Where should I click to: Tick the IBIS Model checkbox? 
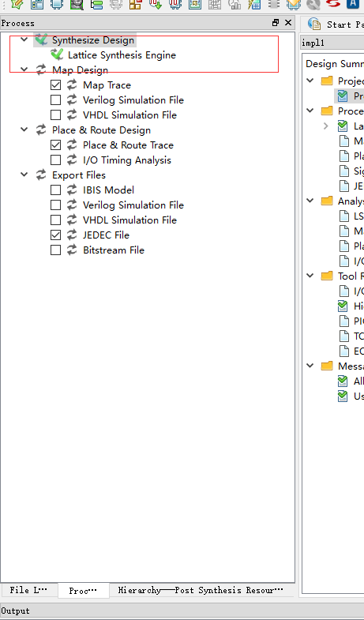pyautogui.click(x=56, y=190)
